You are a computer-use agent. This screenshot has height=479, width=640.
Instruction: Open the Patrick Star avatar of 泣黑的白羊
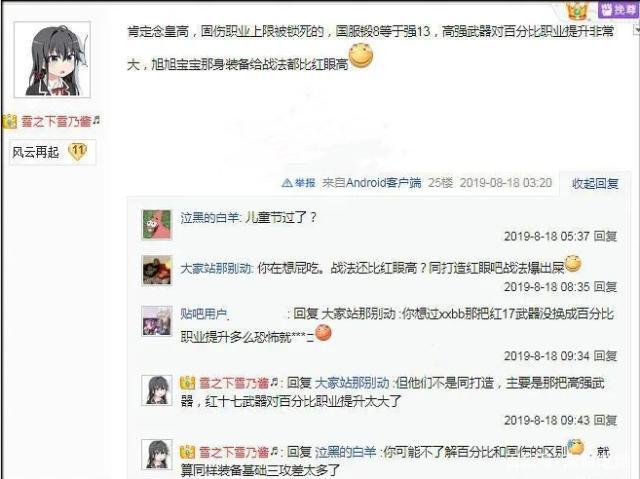pyautogui.click(x=157, y=224)
